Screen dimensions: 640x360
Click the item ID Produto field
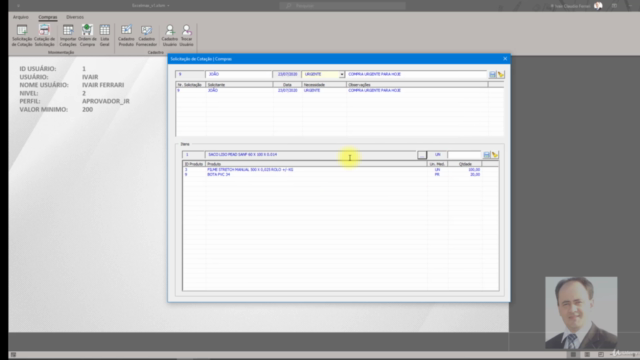(x=193, y=155)
